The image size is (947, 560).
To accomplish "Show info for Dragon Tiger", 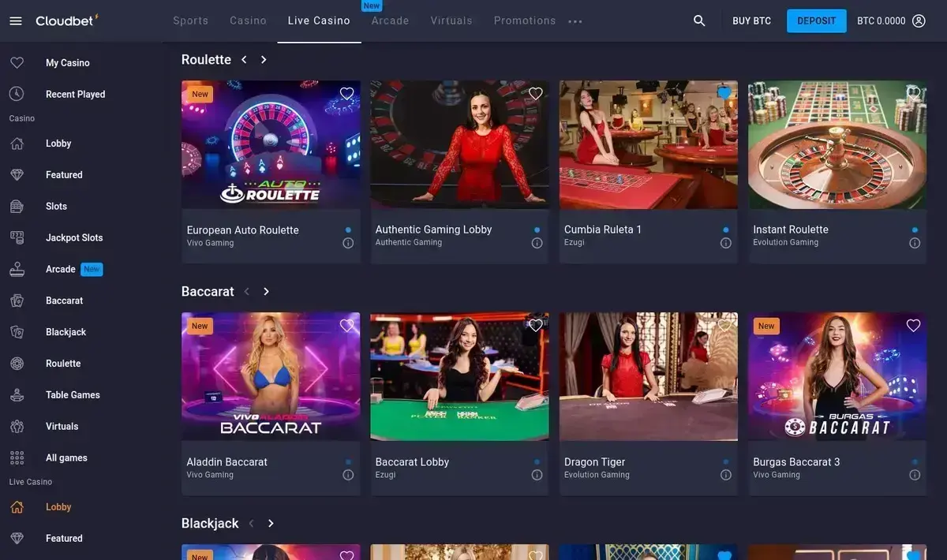I will (726, 475).
